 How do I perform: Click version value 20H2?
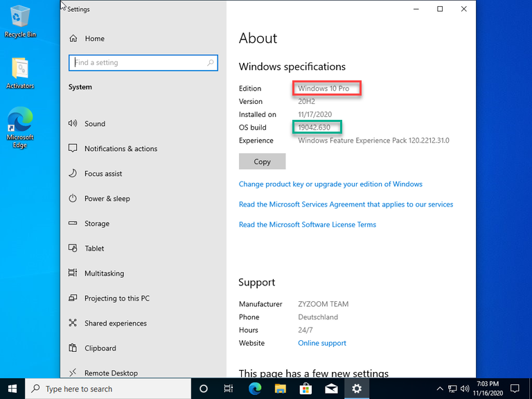(x=306, y=101)
